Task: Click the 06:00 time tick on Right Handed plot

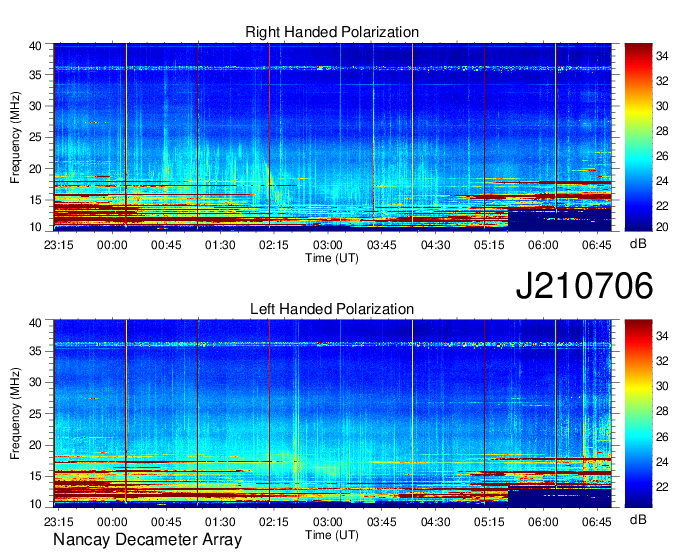Action: click(543, 245)
